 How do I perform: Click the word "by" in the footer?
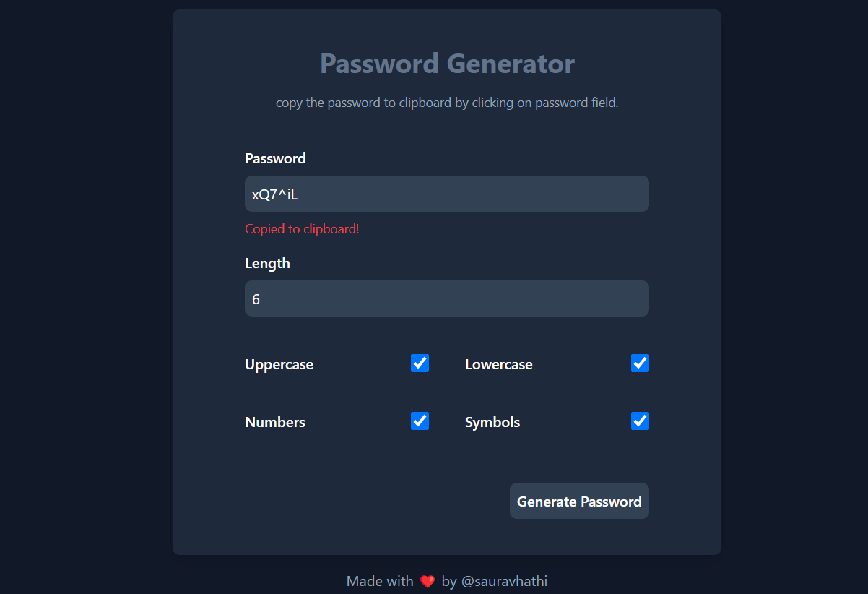tap(448, 582)
